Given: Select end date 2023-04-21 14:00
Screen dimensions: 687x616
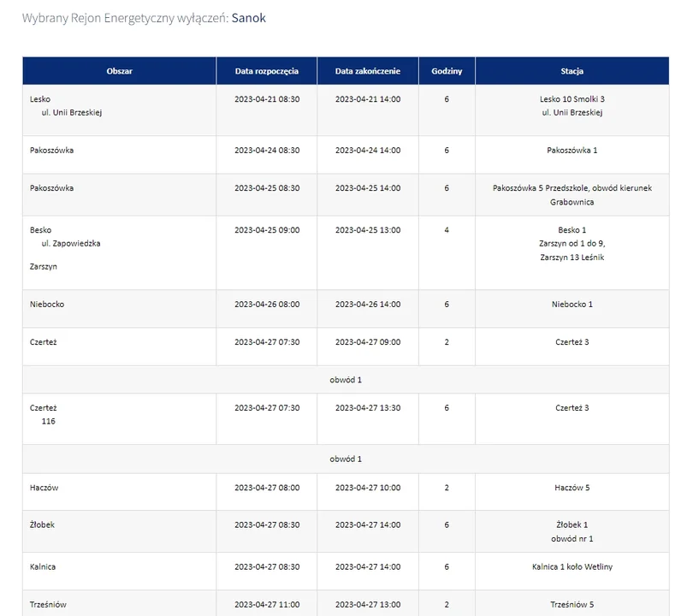Looking at the screenshot, I should click(368, 99).
